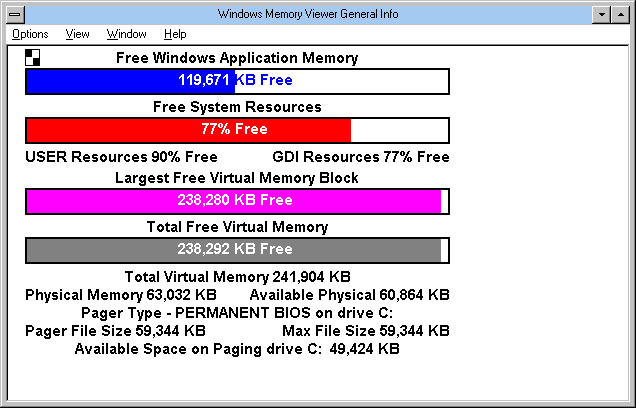The height and width of the screenshot is (408, 636).
Task: Click Max File Size 59,344 KB text
Action: point(366,331)
